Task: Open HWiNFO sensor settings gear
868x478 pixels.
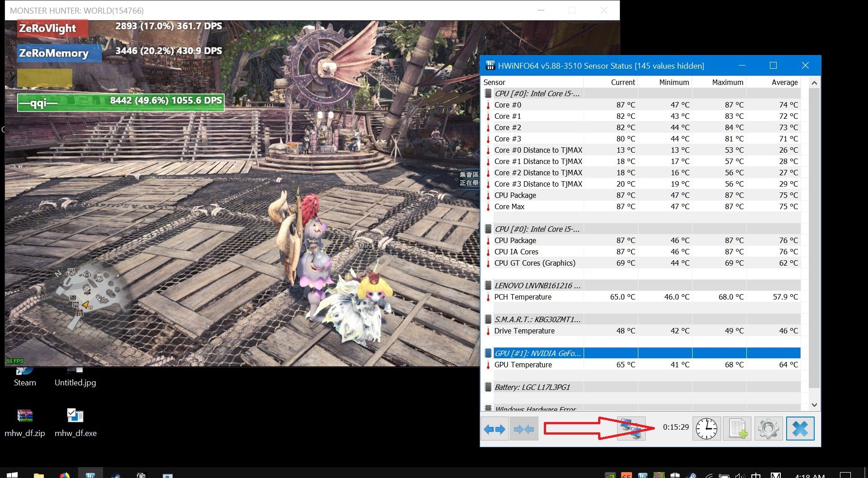Action: 769,429
